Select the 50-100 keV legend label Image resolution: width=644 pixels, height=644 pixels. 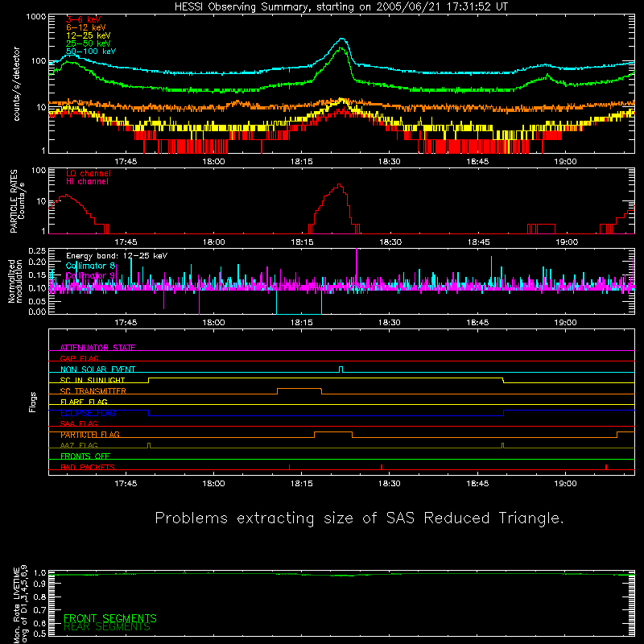pyautogui.click(x=91, y=52)
